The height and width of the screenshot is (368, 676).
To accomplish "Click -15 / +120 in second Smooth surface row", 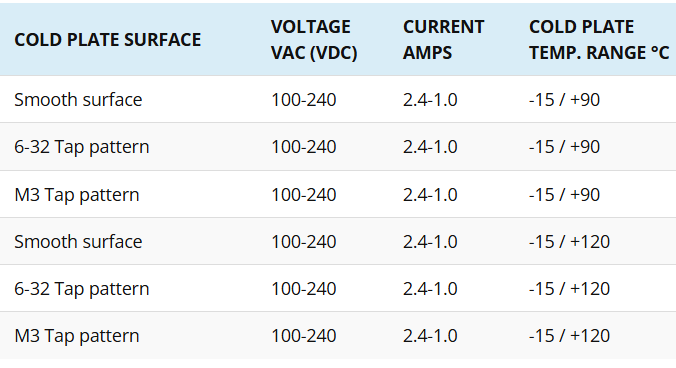I will pyautogui.click(x=570, y=242).
